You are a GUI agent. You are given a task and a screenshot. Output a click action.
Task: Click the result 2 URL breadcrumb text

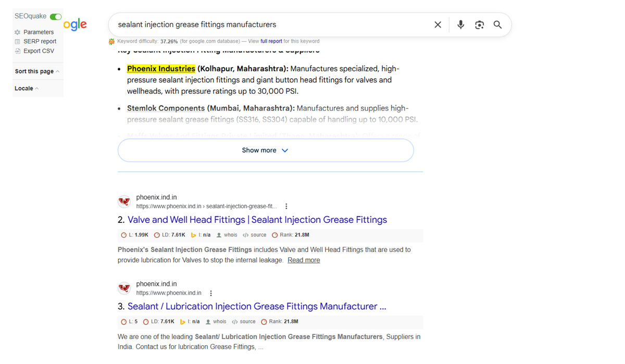point(207,206)
